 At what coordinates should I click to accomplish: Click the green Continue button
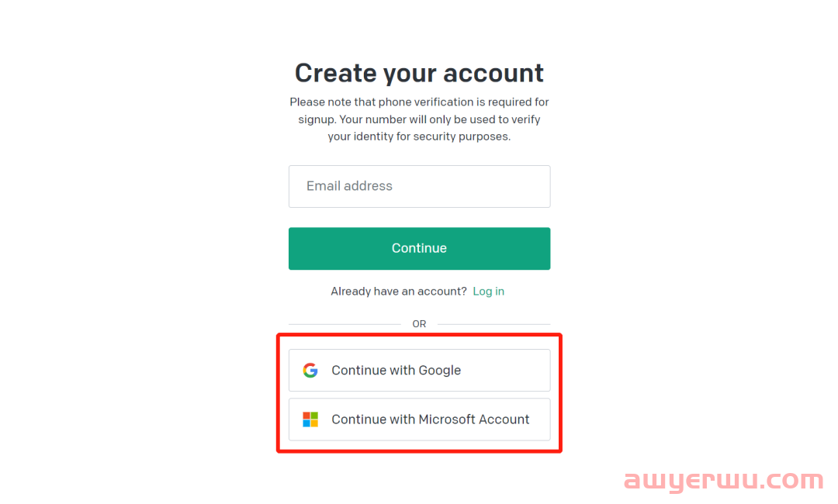tap(420, 249)
